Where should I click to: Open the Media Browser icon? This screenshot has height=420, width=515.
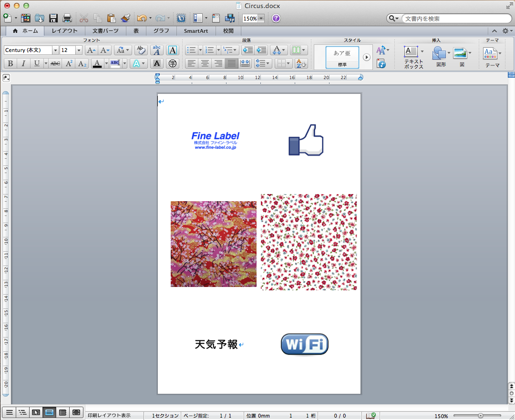229,18
